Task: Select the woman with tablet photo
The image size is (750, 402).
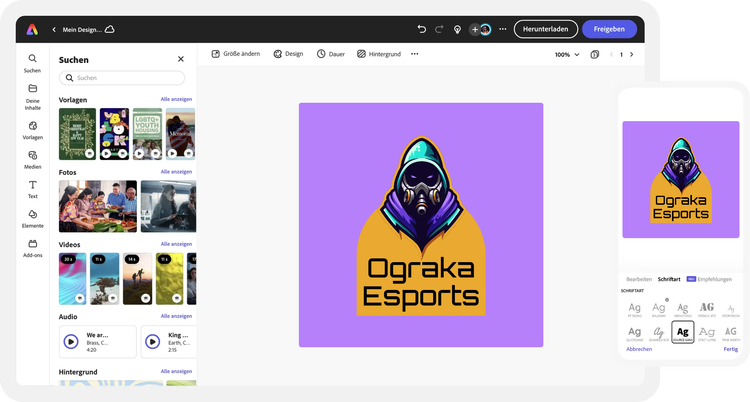Action: pyautogui.click(x=168, y=206)
